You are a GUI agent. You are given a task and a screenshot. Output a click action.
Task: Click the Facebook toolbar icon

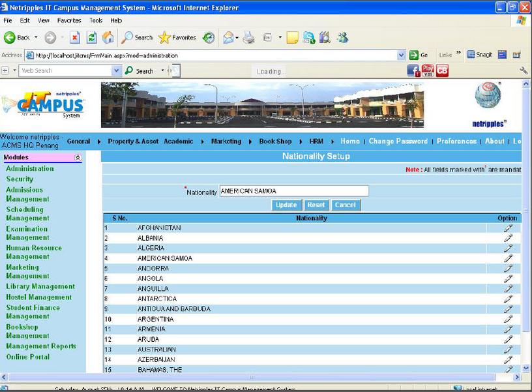point(413,71)
